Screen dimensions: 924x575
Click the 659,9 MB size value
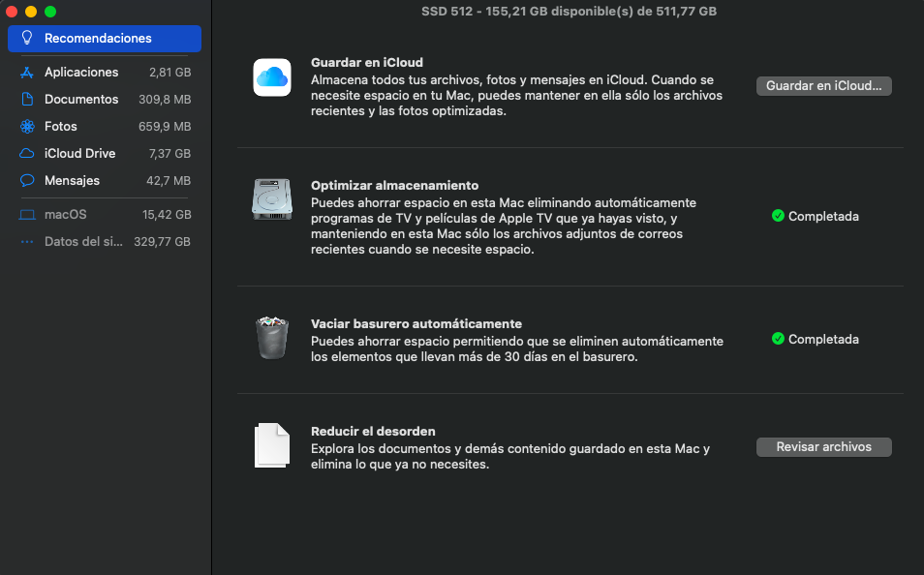[165, 127]
